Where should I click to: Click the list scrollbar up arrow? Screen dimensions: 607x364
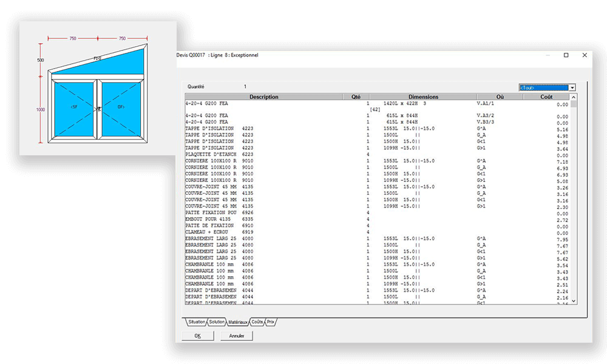(x=574, y=97)
